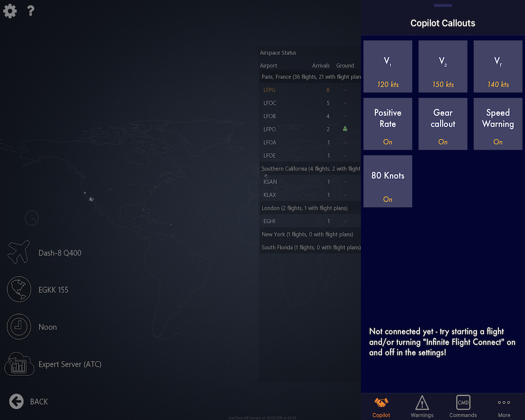525x420 pixels.
Task: Select the EGKK 155 airport label
Action: click(53, 290)
